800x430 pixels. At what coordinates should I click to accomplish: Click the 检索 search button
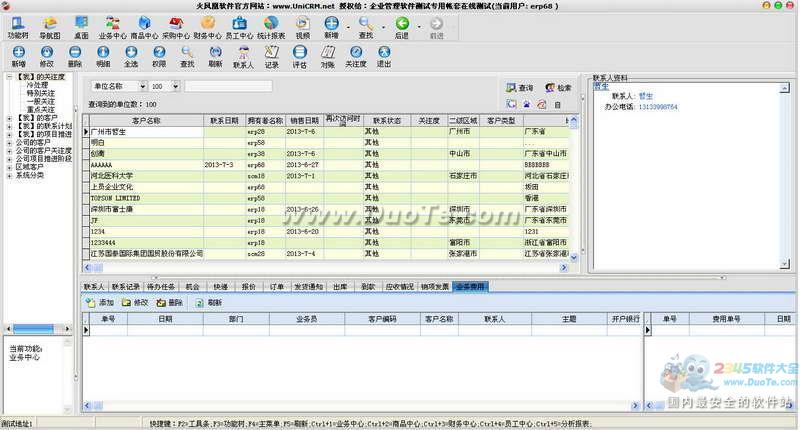coord(558,88)
